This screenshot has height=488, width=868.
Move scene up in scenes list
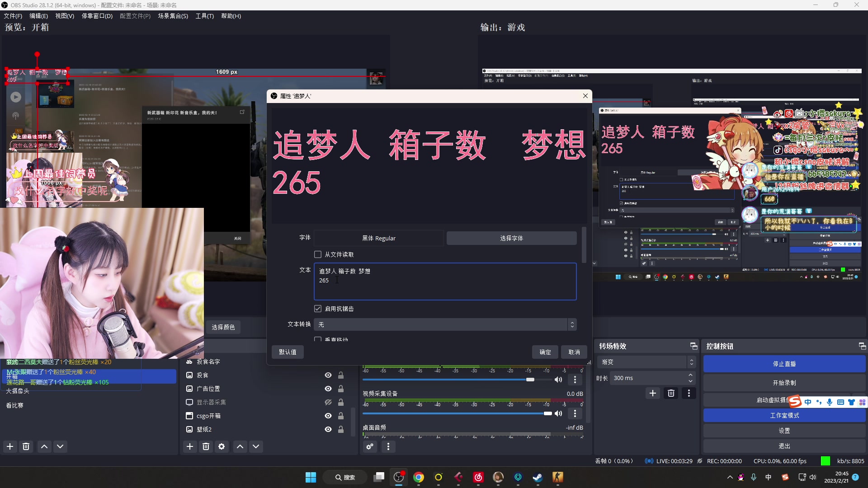pos(44,446)
